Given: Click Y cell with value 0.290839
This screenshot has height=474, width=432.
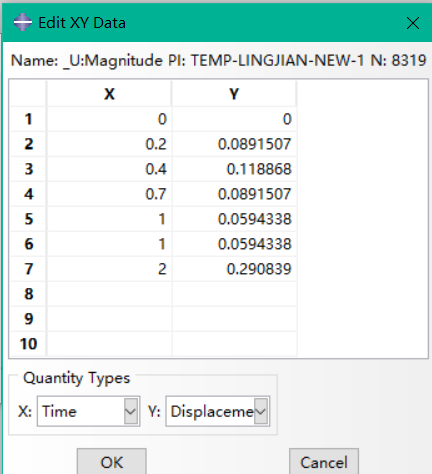Looking at the screenshot, I should tap(234, 269).
